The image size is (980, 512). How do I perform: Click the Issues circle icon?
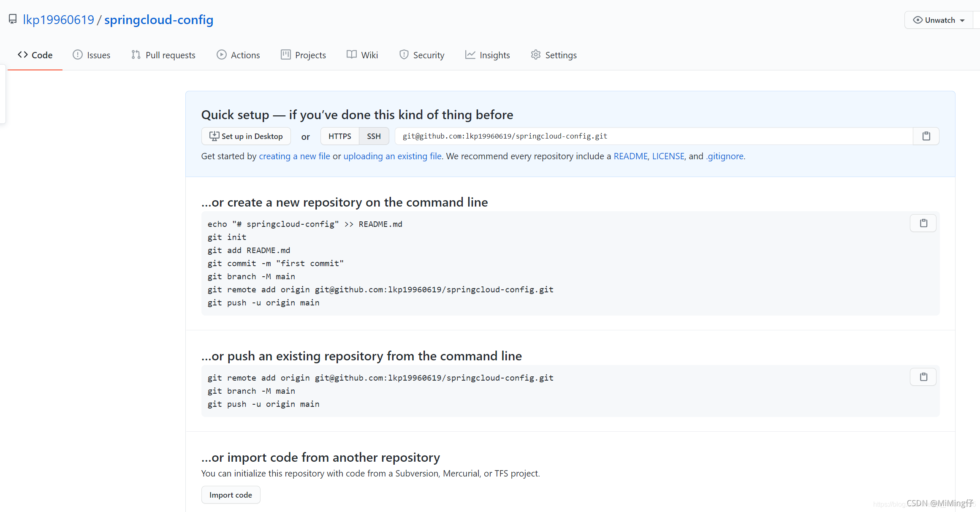coord(78,54)
